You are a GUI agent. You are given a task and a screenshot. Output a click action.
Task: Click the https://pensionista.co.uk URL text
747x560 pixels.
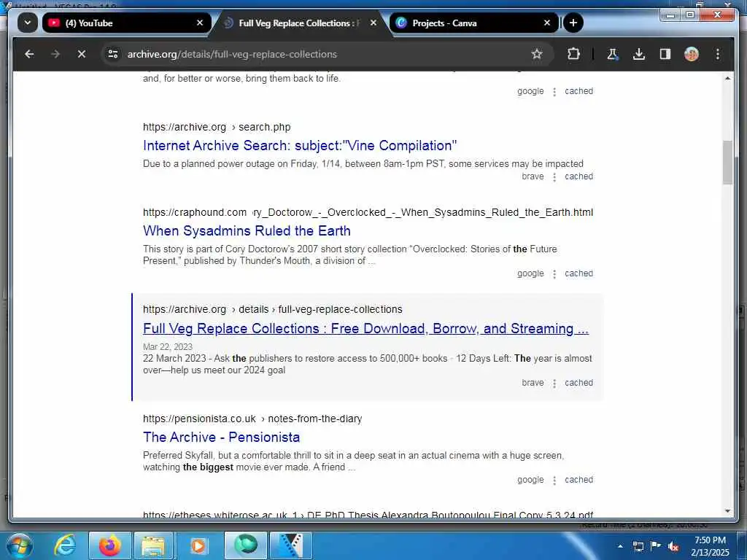(199, 419)
